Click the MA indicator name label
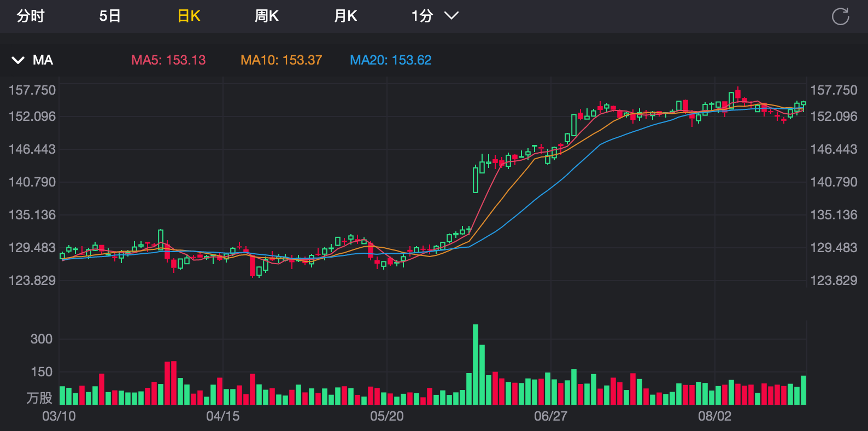Viewport: 868px width, 431px height. [43, 60]
